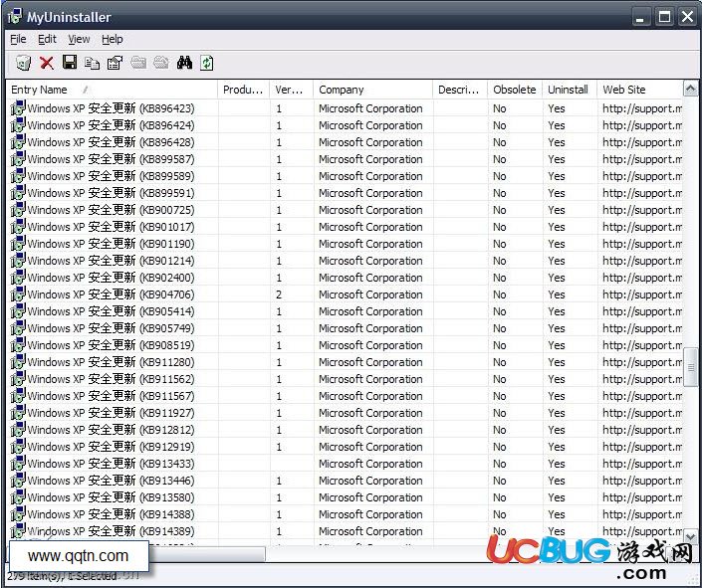The height and width of the screenshot is (588, 702).
Task: Select entry Windows XP 安全更新 (KB899591)
Action: point(111,193)
